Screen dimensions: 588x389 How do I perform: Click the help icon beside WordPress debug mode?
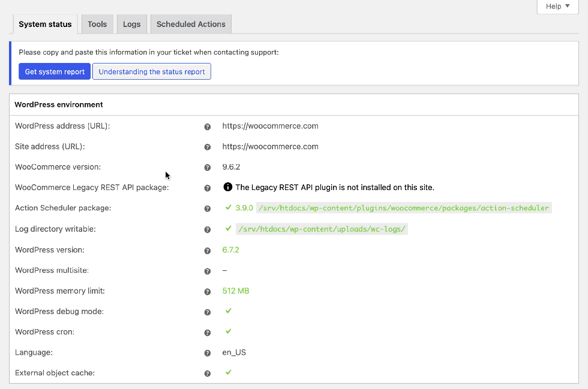(x=207, y=312)
